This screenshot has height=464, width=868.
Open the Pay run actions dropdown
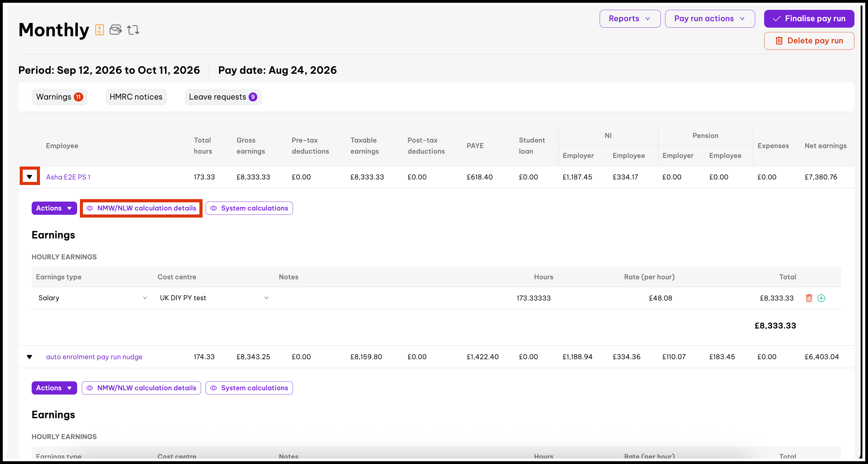[710, 18]
